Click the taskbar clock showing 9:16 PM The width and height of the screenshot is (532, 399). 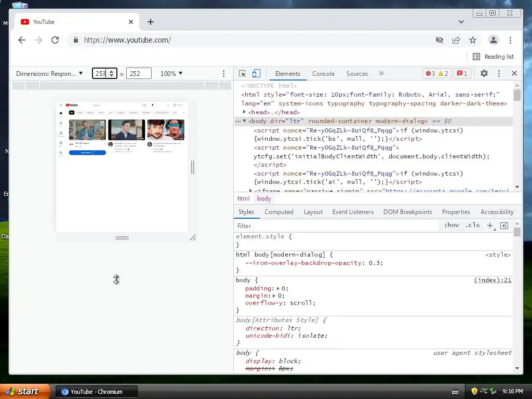513,392
